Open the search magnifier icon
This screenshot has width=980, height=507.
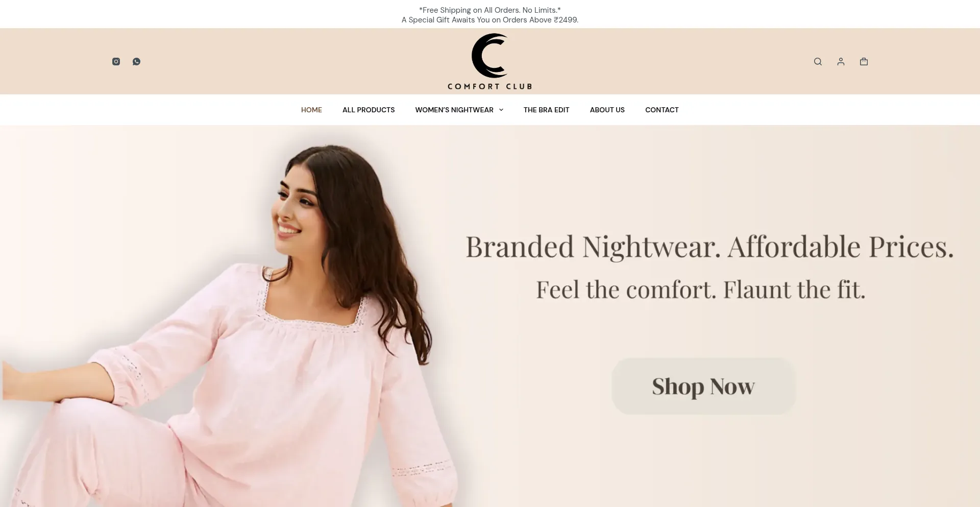click(818, 61)
